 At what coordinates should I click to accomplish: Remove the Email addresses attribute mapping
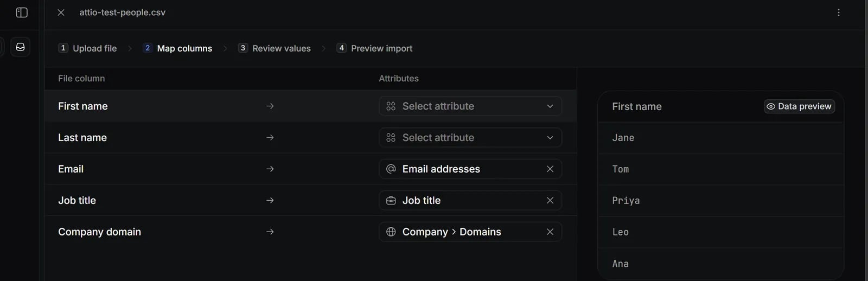(550, 169)
